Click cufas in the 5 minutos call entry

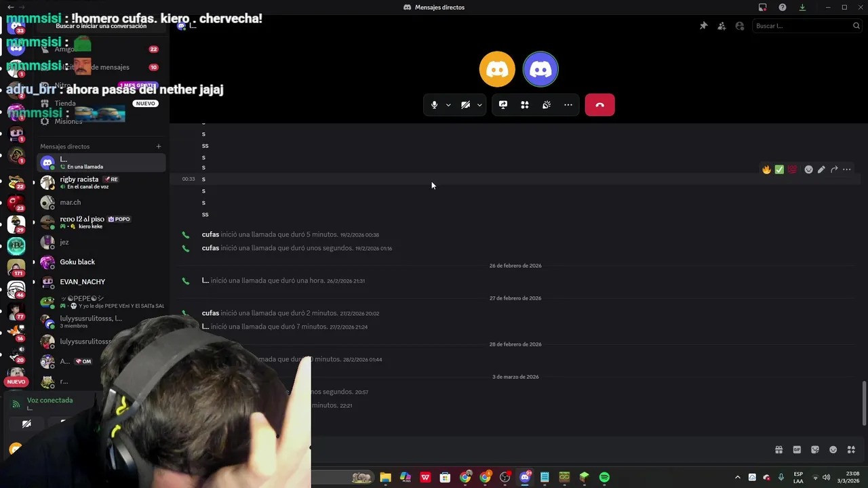(x=210, y=235)
